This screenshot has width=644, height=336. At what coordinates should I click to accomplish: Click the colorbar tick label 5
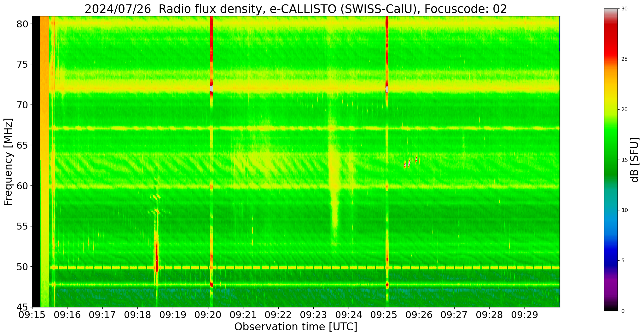point(623,260)
